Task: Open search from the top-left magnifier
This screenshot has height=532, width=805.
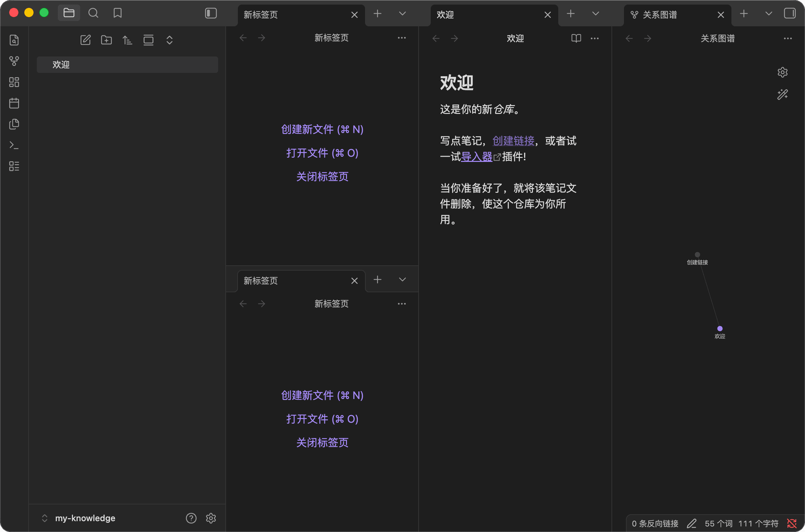Action: pos(93,13)
